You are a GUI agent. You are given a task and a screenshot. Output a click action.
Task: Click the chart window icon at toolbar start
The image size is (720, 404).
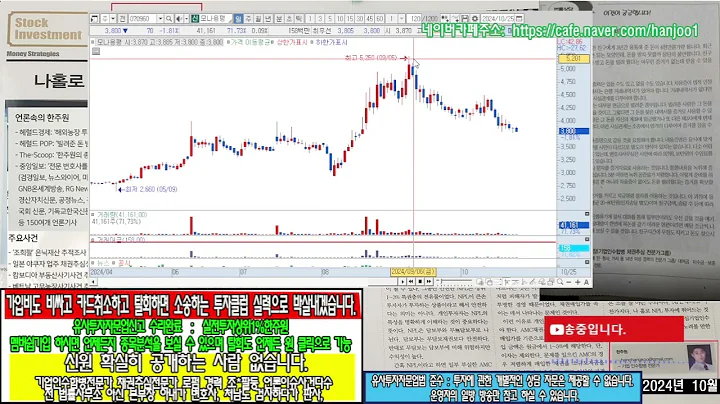point(94,18)
